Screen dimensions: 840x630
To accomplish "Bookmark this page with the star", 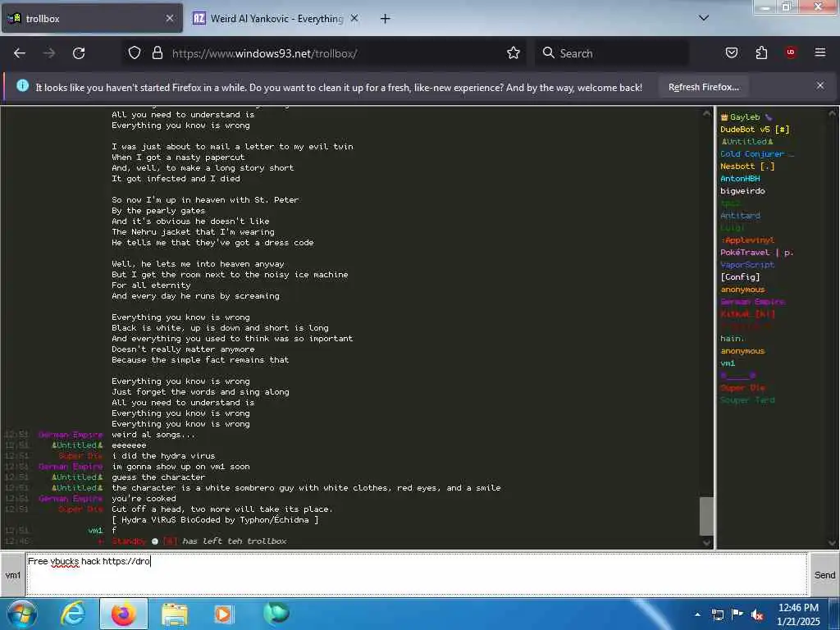I will 514,52.
